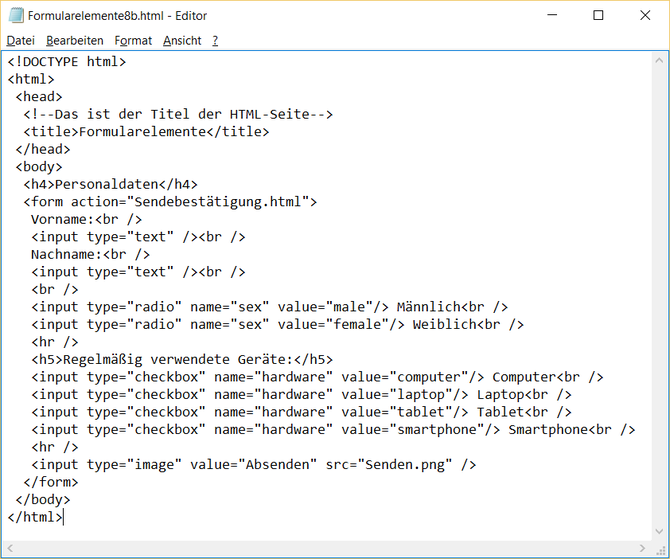Open the Format menu
The width and height of the screenshot is (670, 559).
click(133, 41)
